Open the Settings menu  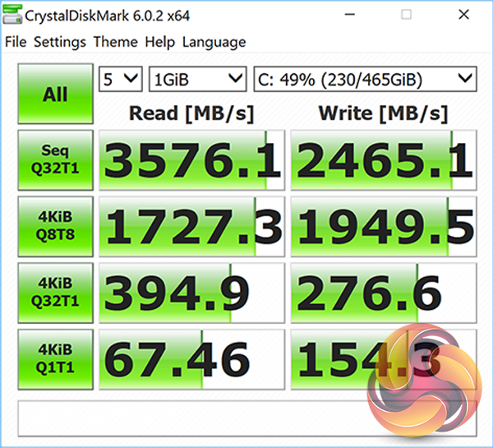[x=60, y=42]
